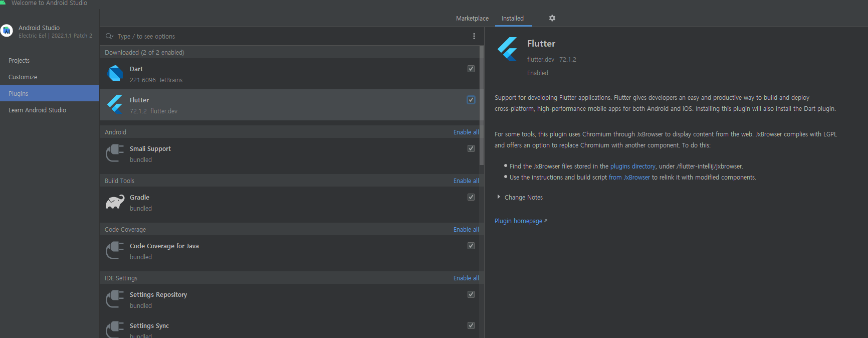Click the Enabled status text
Viewport: 868px width, 338px height.
(x=537, y=73)
